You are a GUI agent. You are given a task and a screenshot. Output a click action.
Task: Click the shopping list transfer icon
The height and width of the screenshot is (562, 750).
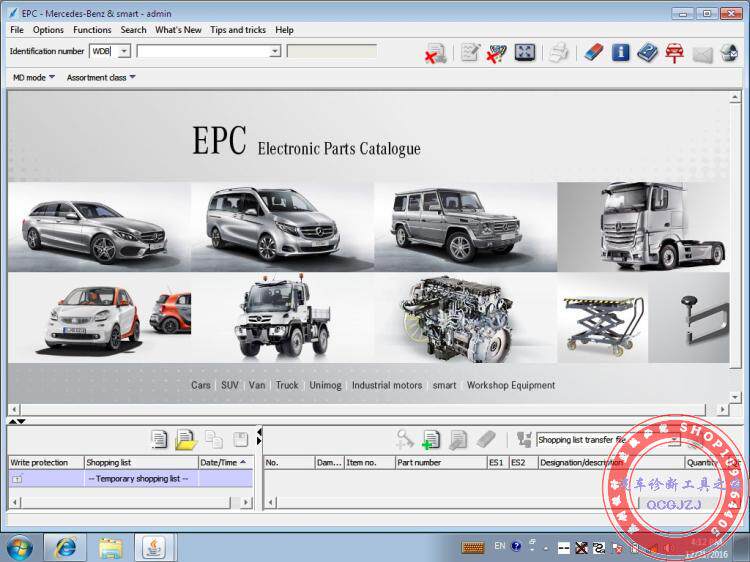click(x=524, y=439)
